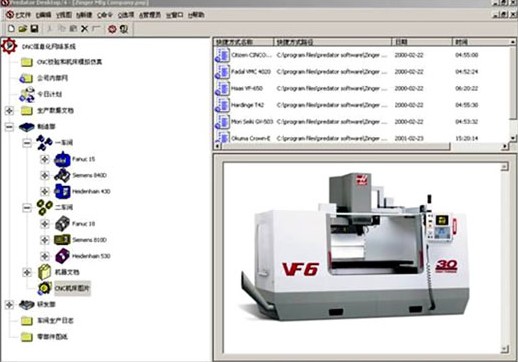Collapse the manufacturing department tree node
Image resolution: width=518 pixels, height=362 pixels.
(x=9, y=127)
